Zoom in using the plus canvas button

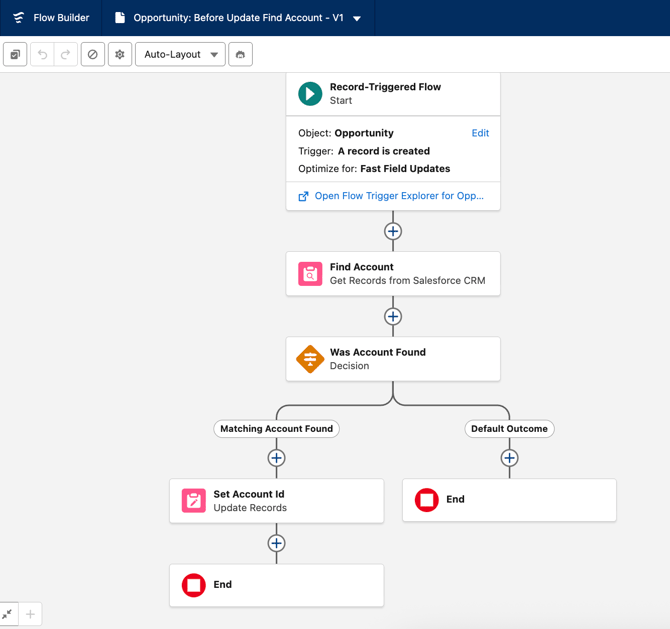[x=30, y=614]
